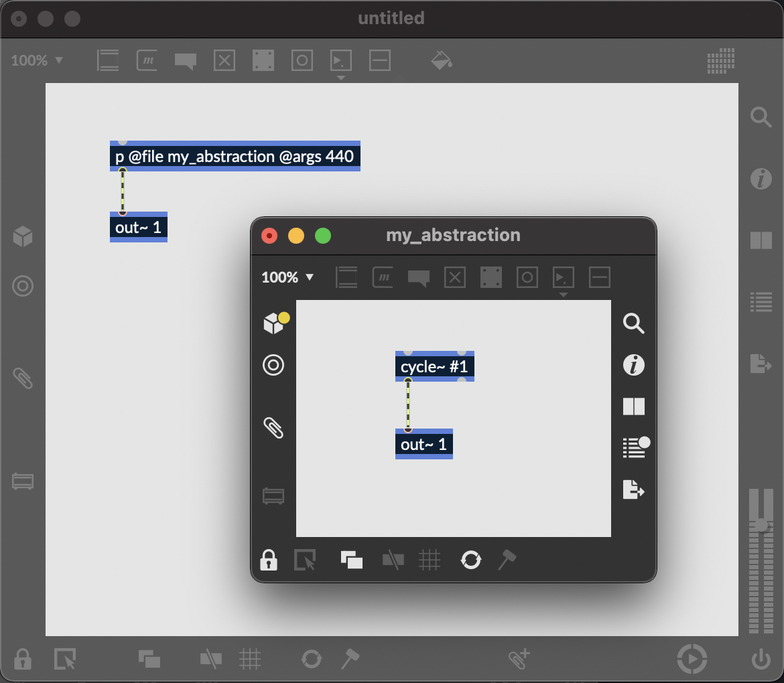The width and height of the screenshot is (784, 683).
Task: Open the my_abstraction zoom level dropdown
Action: 287,277
